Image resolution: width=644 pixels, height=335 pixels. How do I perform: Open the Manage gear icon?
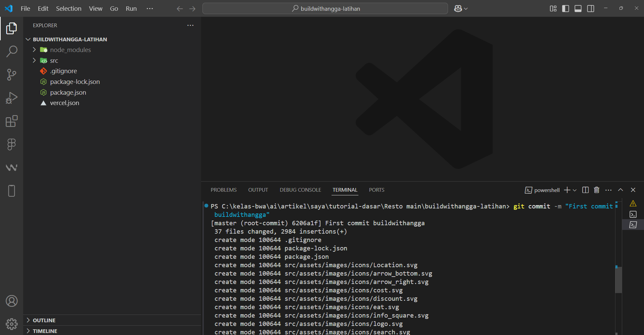(11, 324)
